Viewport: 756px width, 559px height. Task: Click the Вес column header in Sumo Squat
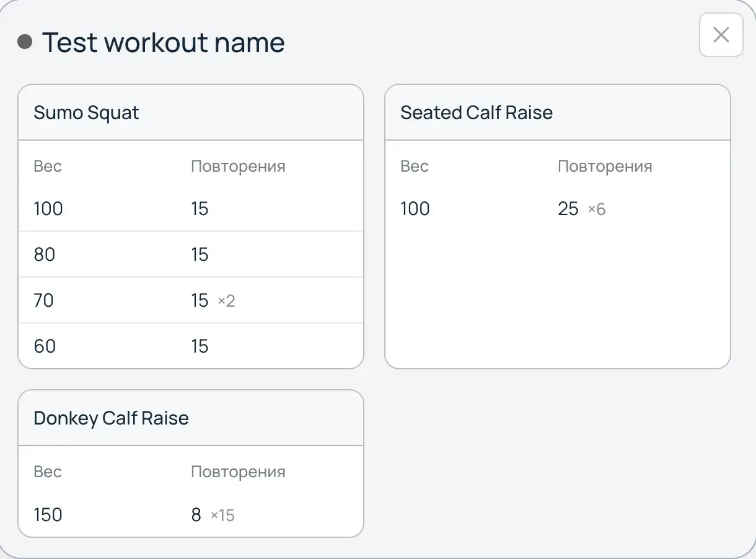47,166
